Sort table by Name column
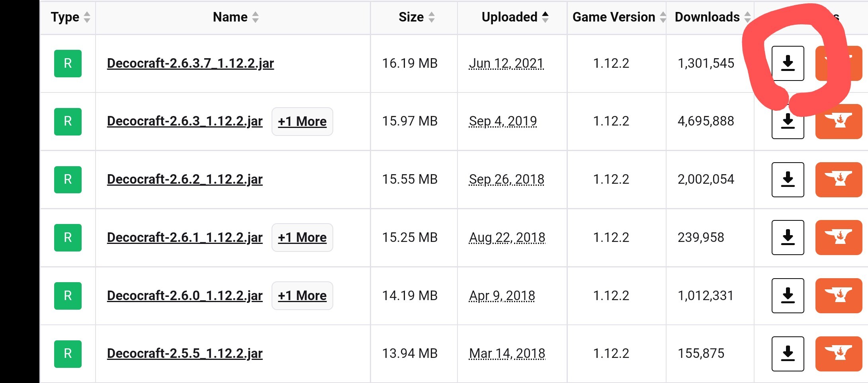 pyautogui.click(x=236, y=17)
